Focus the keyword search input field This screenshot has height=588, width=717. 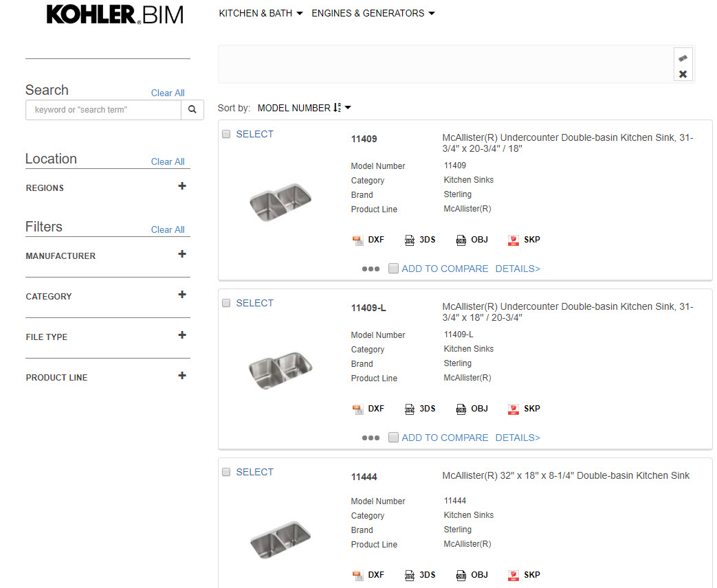[103, 110]
